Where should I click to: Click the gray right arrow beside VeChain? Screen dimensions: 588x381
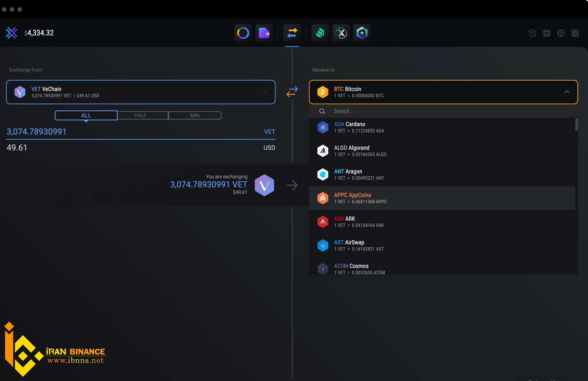[292, 185]
